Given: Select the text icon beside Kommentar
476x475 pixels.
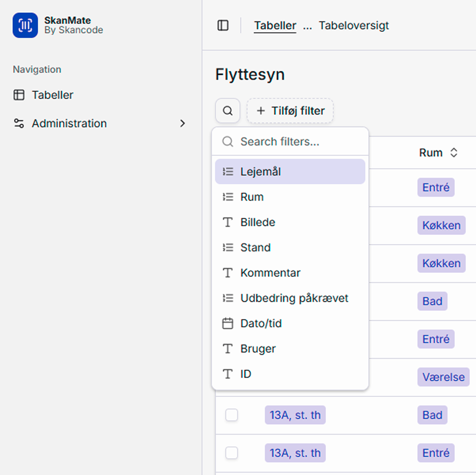Looking at the screenshot, I should 227,273.
